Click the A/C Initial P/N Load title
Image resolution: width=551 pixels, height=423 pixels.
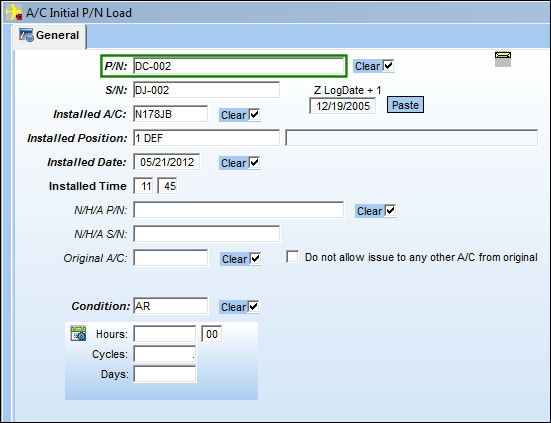(x=79, y=13)
